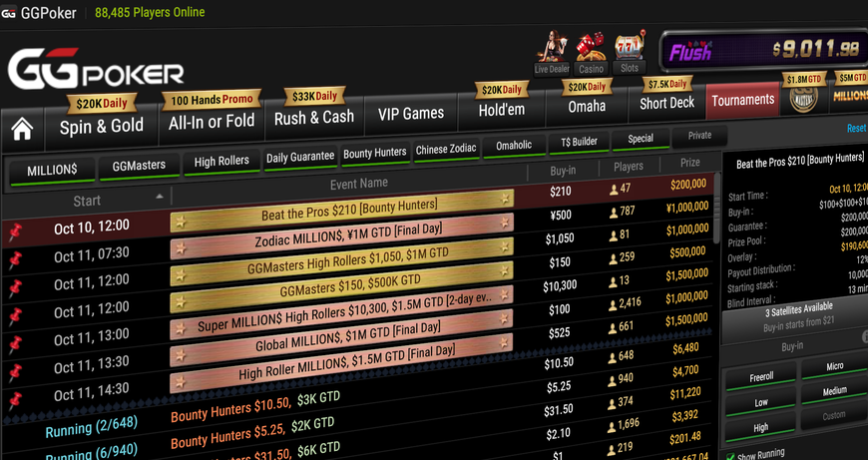Viewport: 868px width, 460px height.
Task: Sort by the Event Name column
Action: click(359, 183)
